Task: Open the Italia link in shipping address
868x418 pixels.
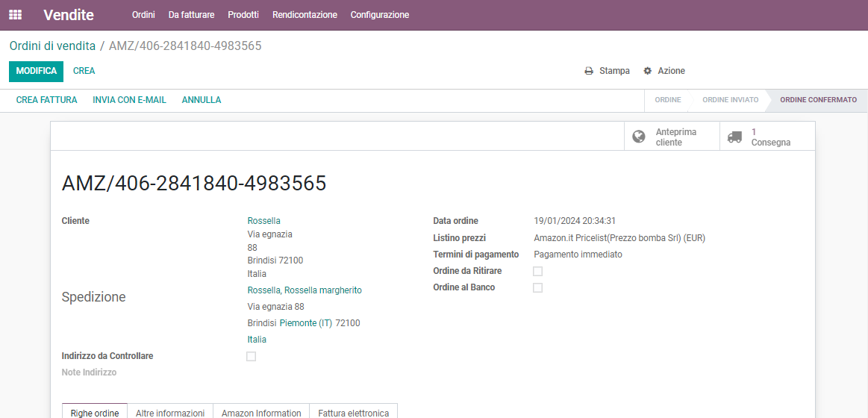Action: tap(257, 340)
